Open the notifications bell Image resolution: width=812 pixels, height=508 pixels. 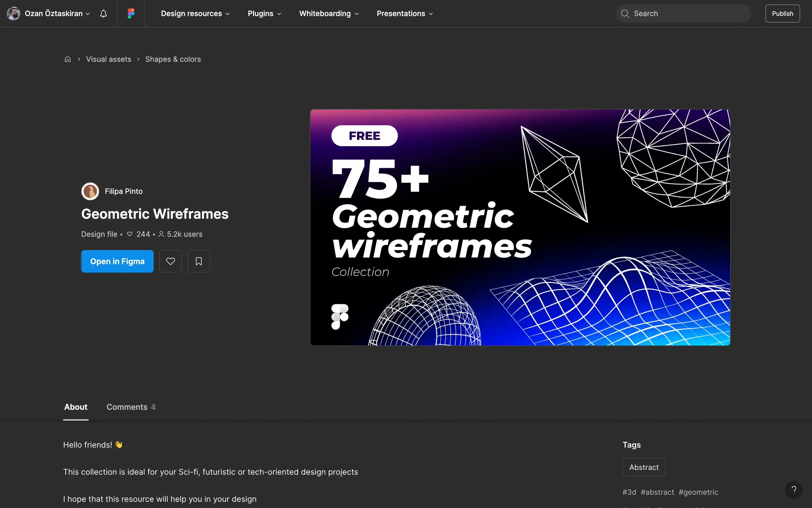pyautogui.click(x=103, y=14)
